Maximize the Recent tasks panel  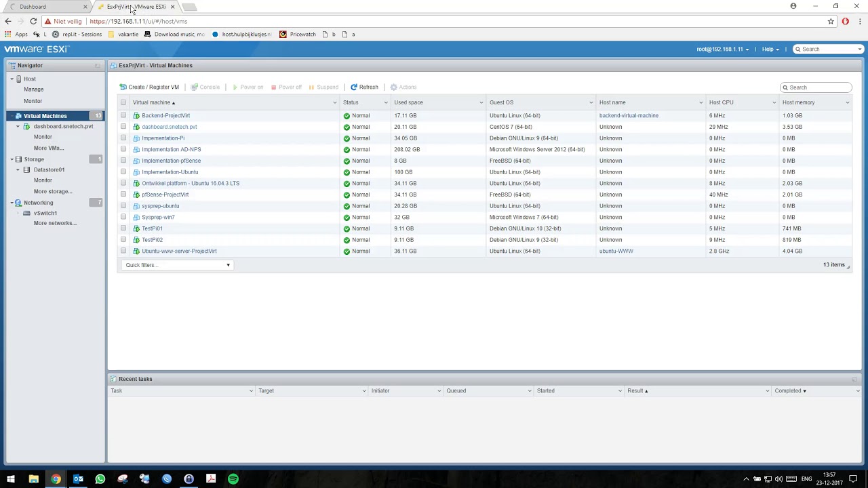(854, 379)
